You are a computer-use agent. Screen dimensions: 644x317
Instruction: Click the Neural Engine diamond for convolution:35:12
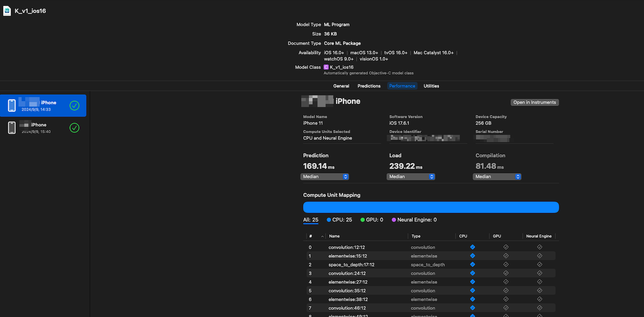coord(540,290)
